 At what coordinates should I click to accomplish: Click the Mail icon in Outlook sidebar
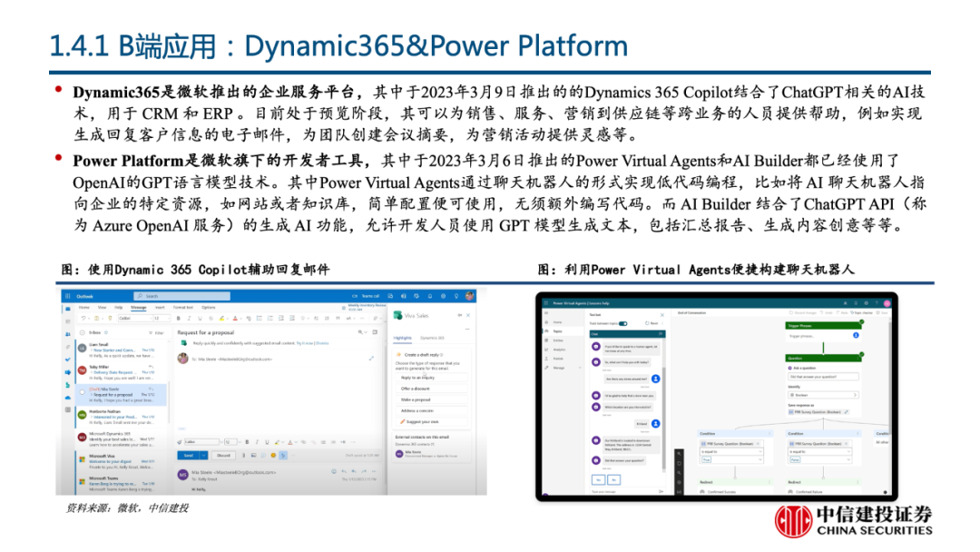[68, 310]
